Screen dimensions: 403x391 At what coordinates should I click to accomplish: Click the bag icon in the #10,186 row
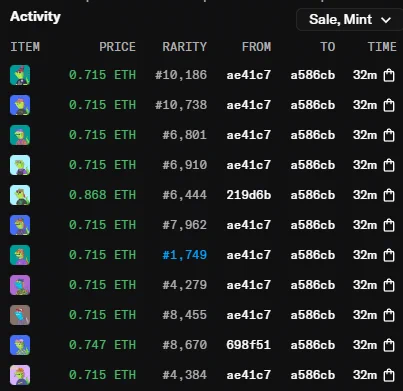click(389, 75)
